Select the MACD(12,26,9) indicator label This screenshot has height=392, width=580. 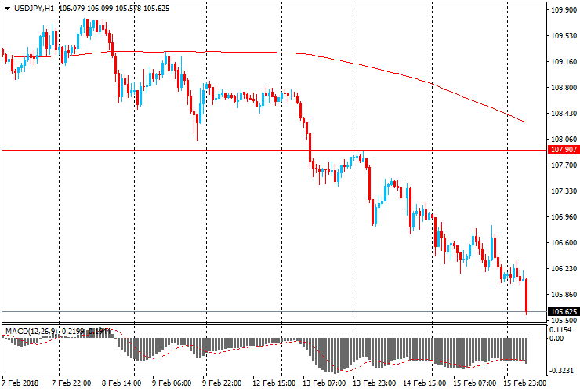pos(31,331)
